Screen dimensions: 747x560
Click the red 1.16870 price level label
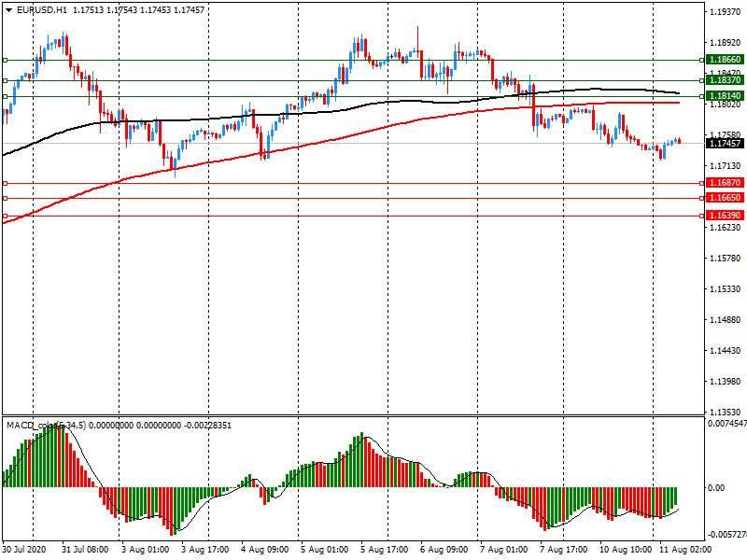725,183
